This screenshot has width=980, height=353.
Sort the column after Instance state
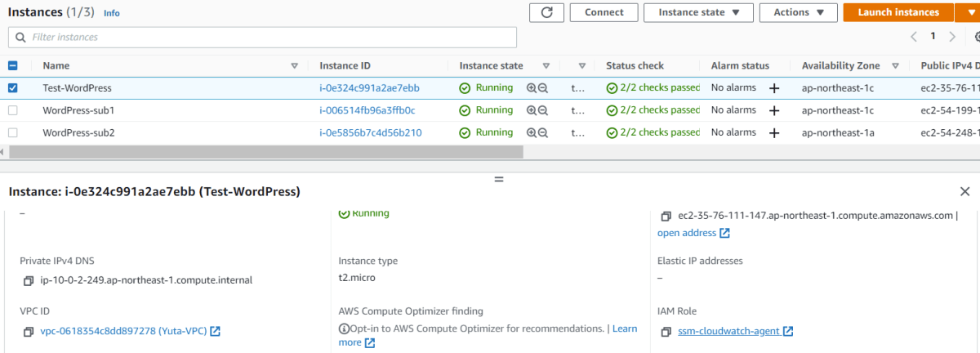[582, 66]
